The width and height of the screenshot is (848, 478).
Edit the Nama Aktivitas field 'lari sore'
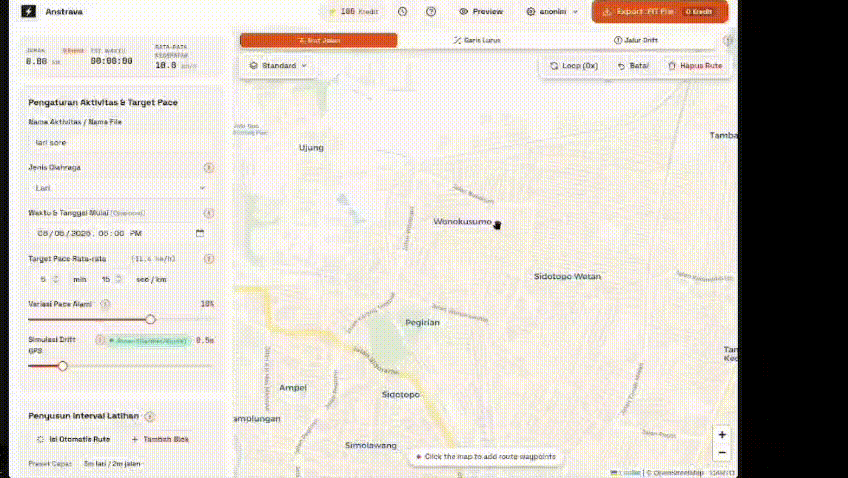tap(121, 143)
